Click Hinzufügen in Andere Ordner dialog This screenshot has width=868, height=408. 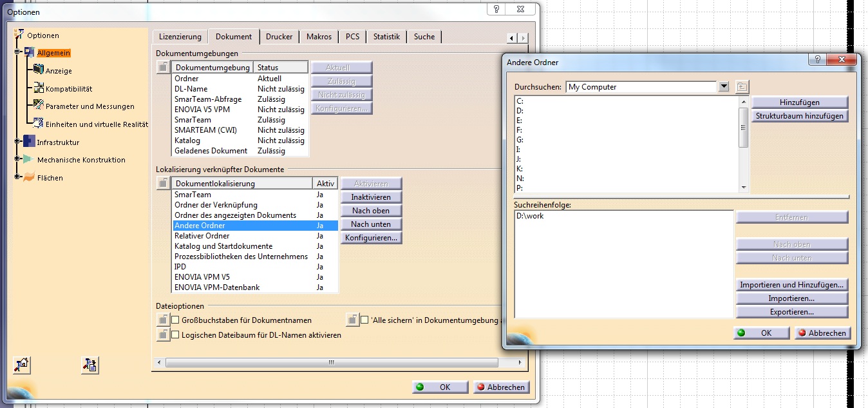[x=799, y=102]
